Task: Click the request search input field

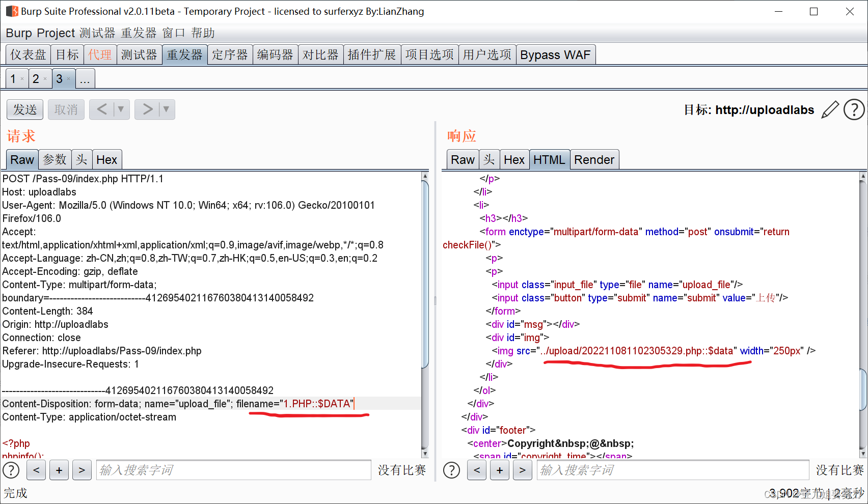Action: click(234, 470)
